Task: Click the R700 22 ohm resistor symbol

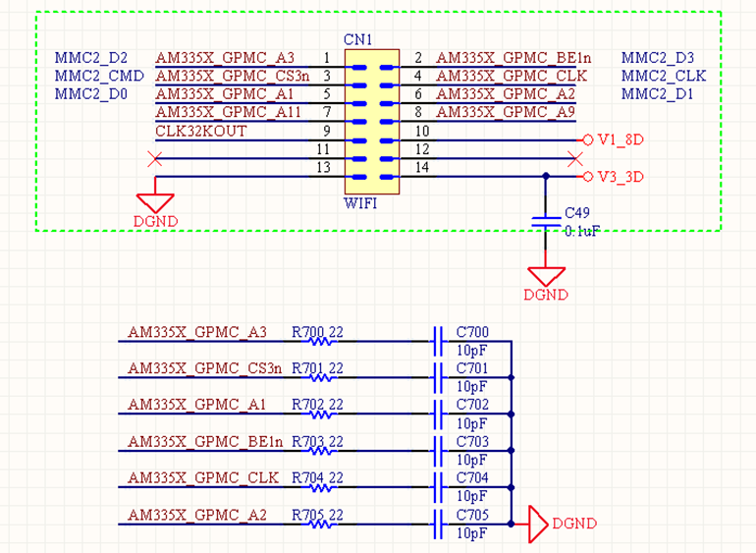Action: pyautogui.click(x=320, y=342)
